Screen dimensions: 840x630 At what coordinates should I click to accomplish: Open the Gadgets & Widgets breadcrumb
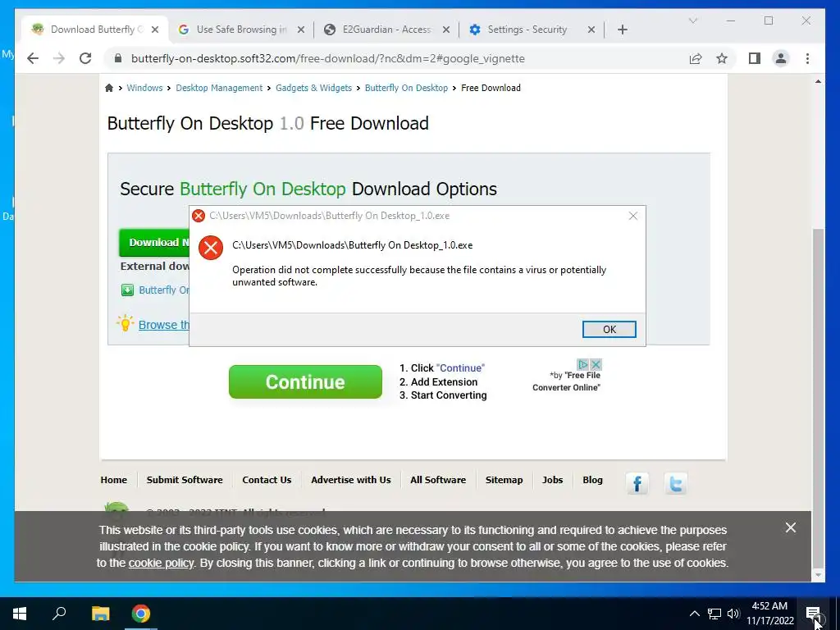313,88
